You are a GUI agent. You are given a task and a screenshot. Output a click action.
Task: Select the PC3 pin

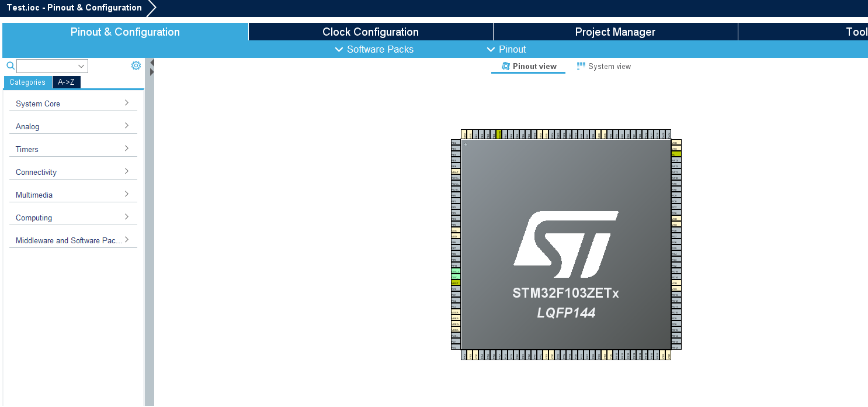[x=456, y=306]
